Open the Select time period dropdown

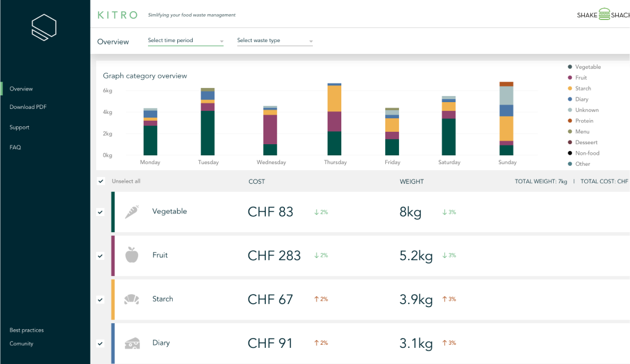(186, 40)
